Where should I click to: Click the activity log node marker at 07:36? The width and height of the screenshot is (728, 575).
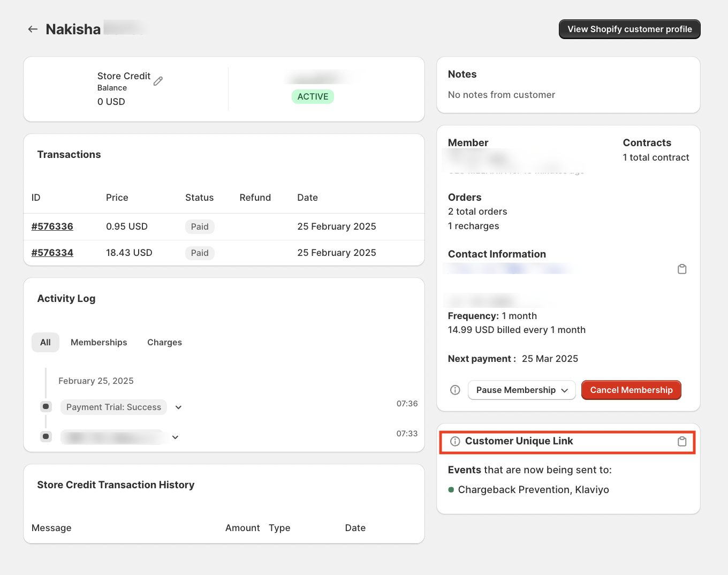(45, 406)
